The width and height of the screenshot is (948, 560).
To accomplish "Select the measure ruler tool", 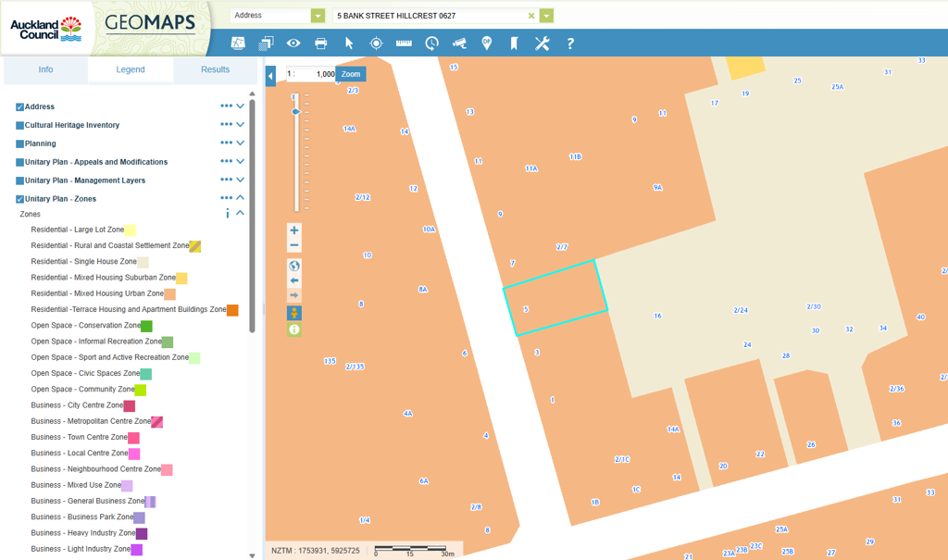I will (x=404, y=44).
